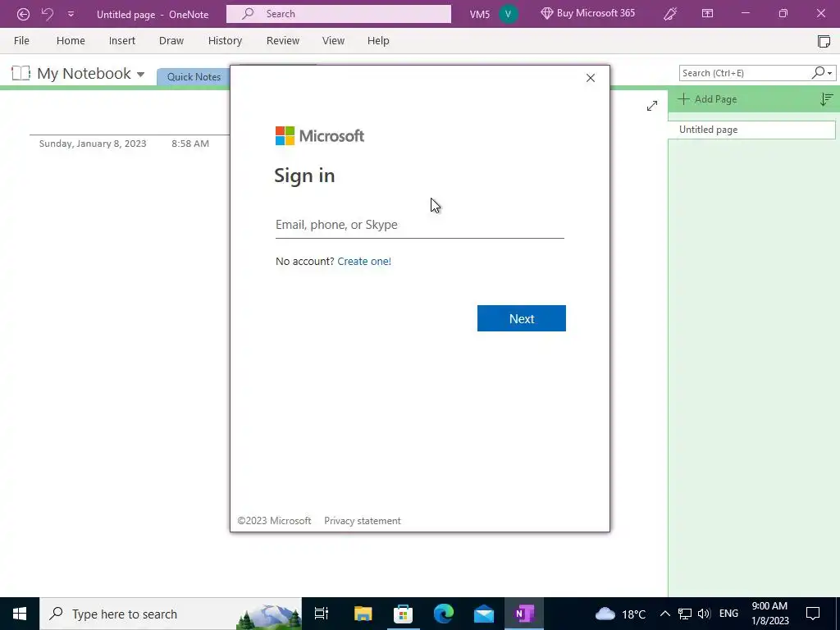Open the Review ribbon tab
The width and height of the screenshot is (840, 630).
pos(283,41)
